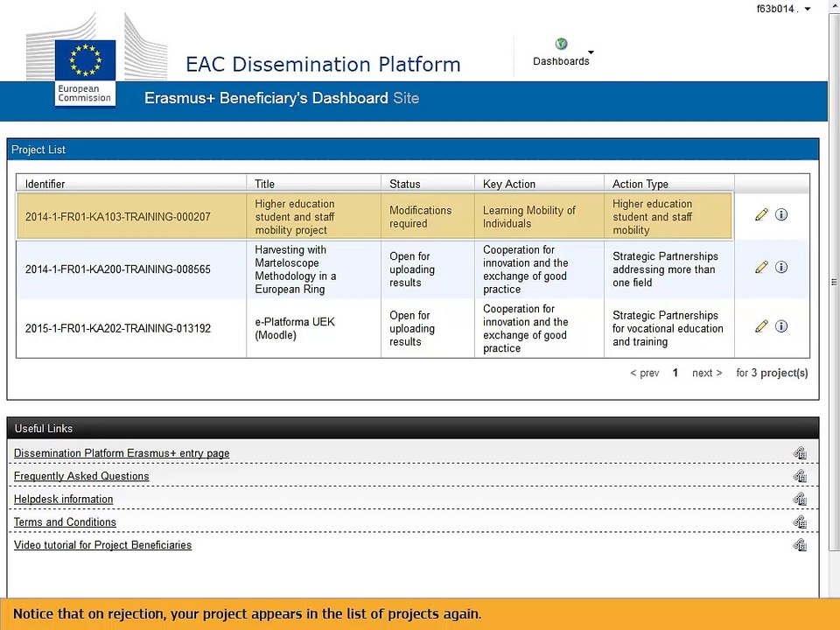Click the EAC Dissemination Platform title
The width and height of the screenshot is (840, 630).
coord(323,64)
